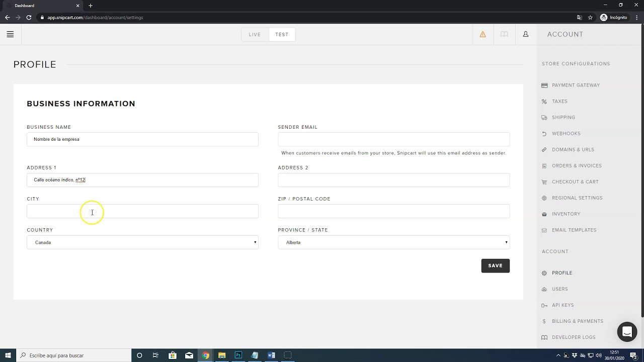The image size is (644, 362).
Task: Click the Users people icon
Action: 544,289
